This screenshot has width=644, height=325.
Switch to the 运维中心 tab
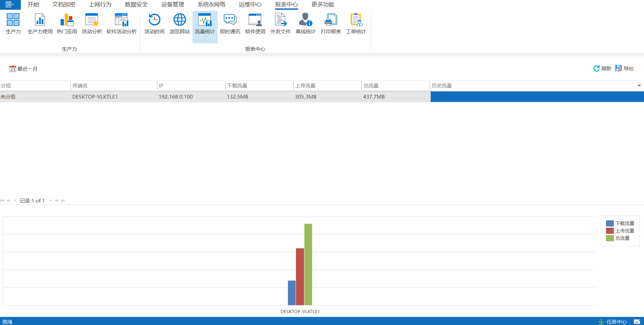[x=250, y=5]
